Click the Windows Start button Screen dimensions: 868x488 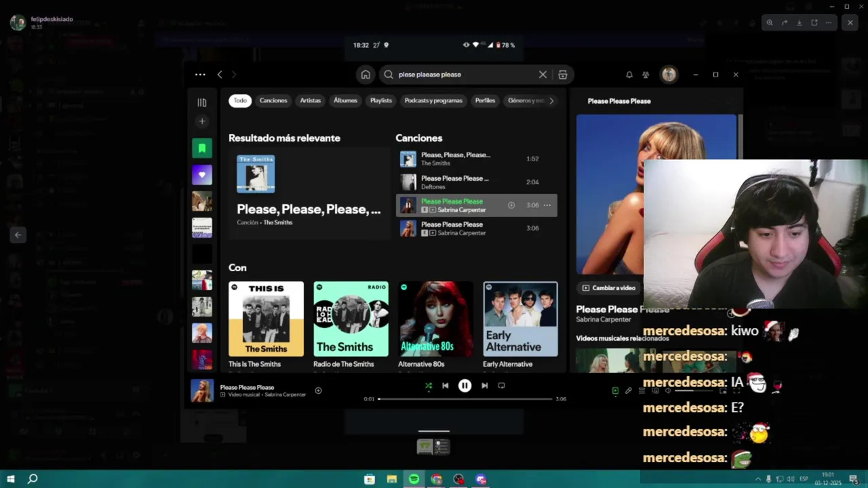tap(11, 479)
